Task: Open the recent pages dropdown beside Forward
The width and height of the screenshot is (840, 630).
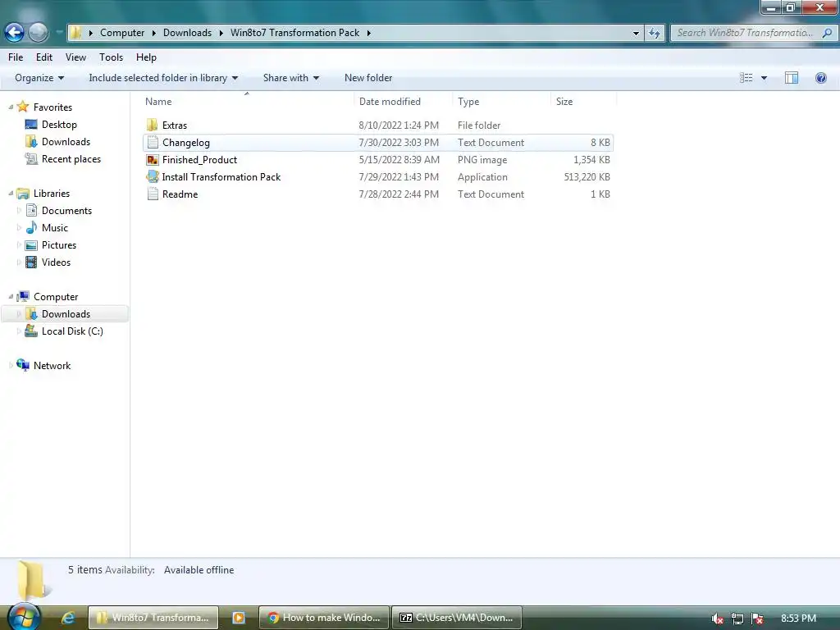Action: pyautogui.click(x=59, y=33)
